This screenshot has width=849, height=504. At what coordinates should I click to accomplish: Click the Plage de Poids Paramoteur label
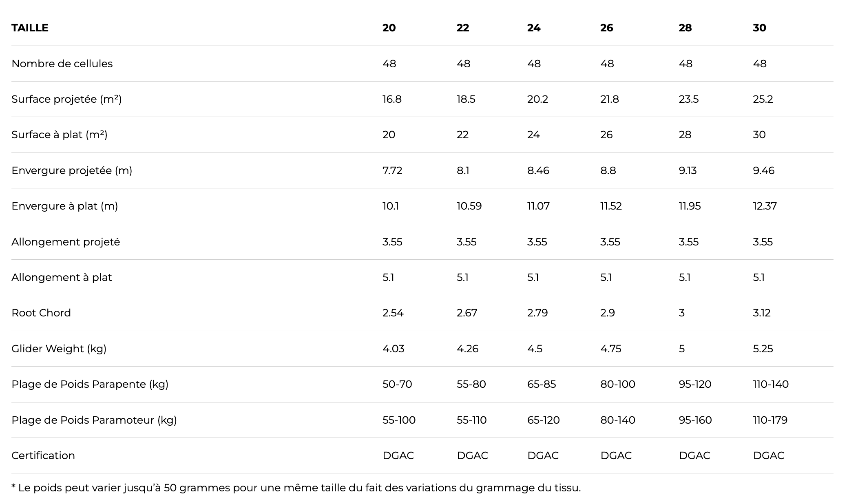click(x=94, y=420)
